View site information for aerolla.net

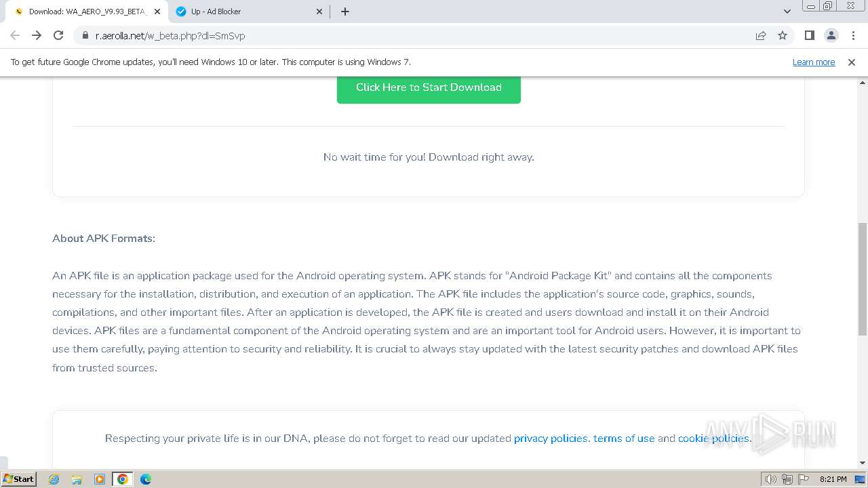pyautogui.click(x=85, y=35)
